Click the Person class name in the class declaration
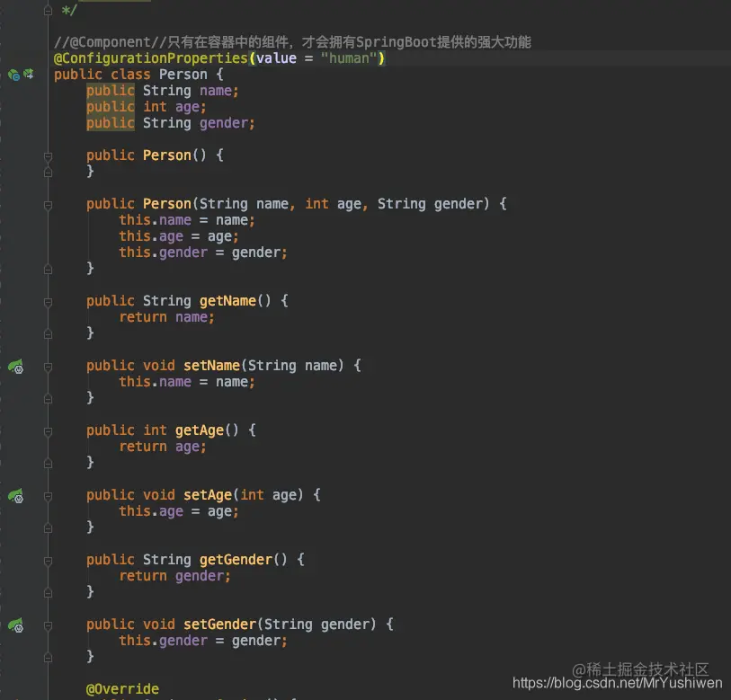731x700 pixels. coord(183,75)
